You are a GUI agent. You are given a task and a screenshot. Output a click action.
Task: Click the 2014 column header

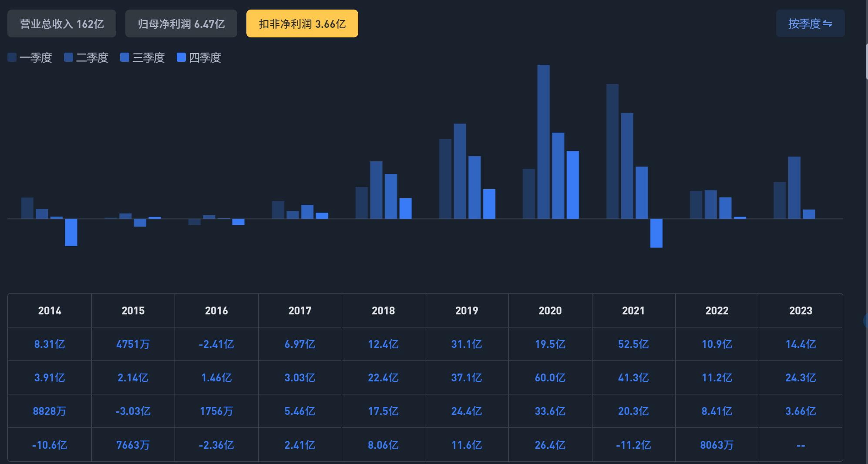[50, 310]
